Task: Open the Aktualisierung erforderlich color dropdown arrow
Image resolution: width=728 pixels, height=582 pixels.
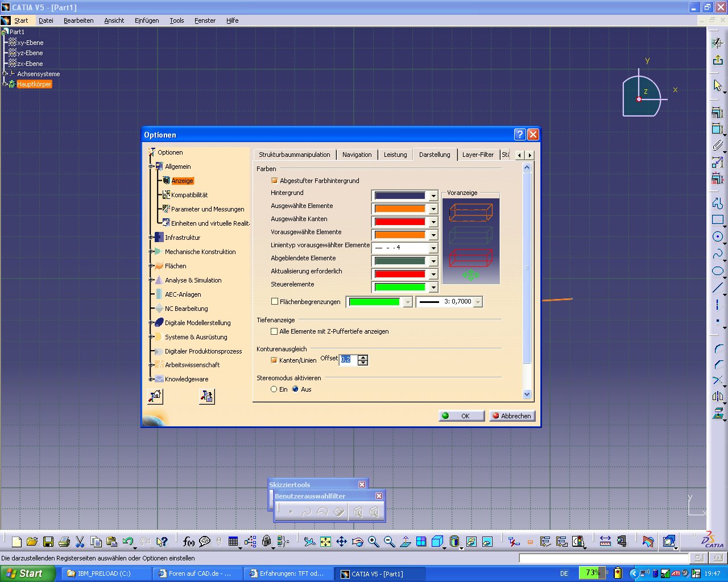Action: (433, 274)
